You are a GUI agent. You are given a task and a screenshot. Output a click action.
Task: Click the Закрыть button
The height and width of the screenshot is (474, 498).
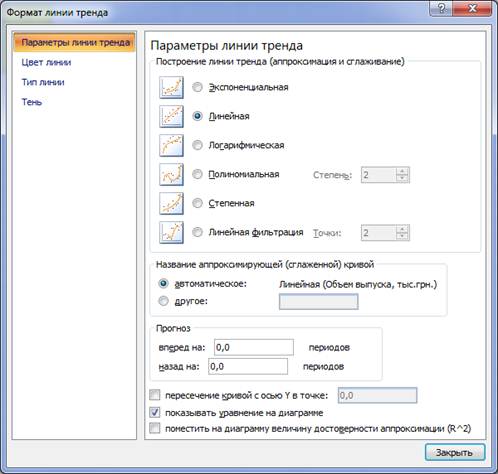455,452
